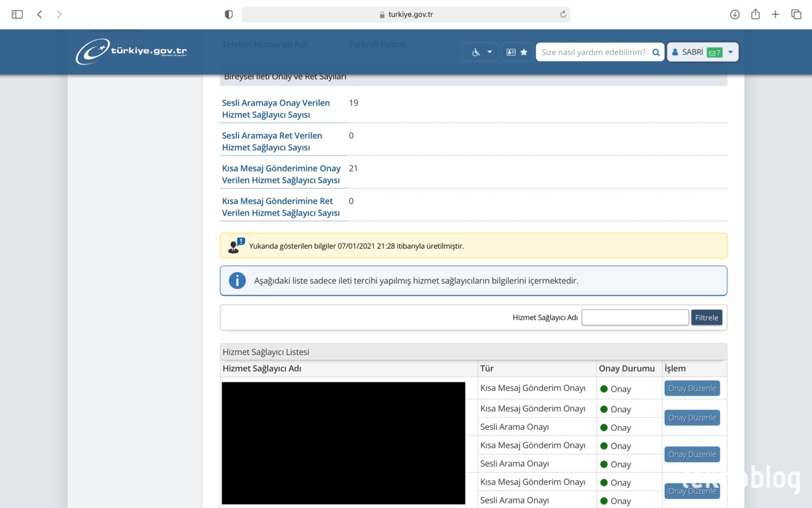Click the Filtrele button
The height and width of the screenshot is (508, 812).
click(707, 317)
